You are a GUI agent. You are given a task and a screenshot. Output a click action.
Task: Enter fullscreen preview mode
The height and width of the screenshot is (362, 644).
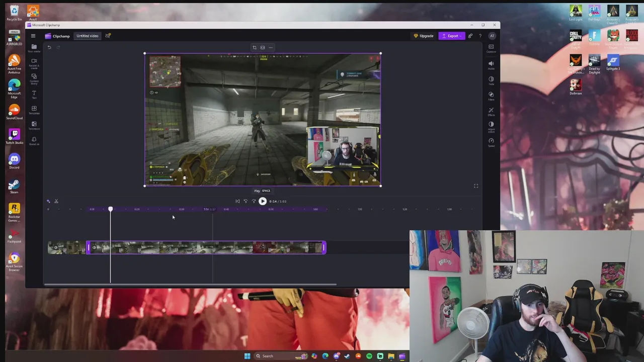476,186
